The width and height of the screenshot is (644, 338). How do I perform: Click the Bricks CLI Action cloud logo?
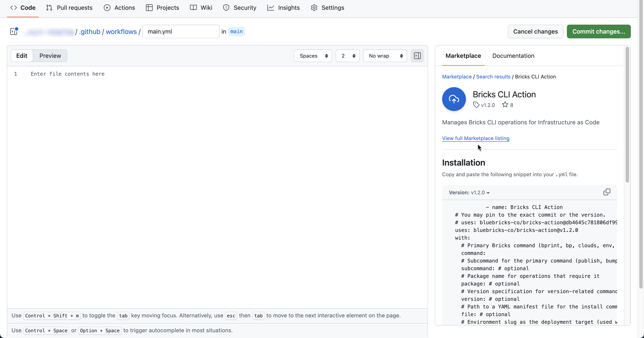click(x=454, y=99)
